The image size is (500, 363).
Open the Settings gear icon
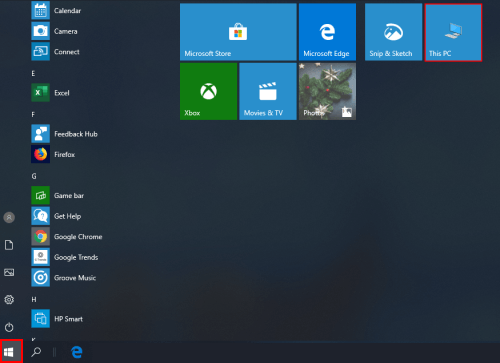pos(9,300)
